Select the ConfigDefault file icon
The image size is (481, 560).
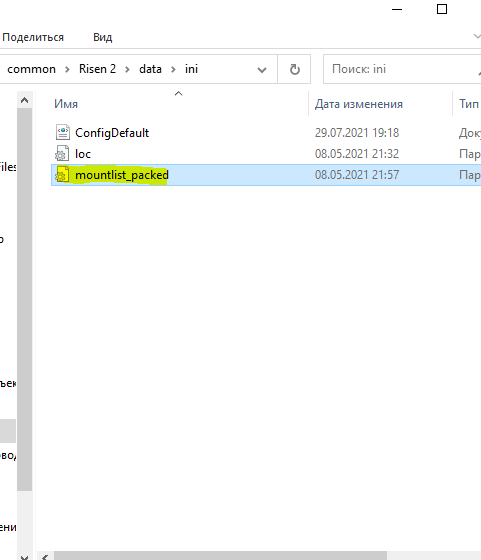tap(62, 132)
